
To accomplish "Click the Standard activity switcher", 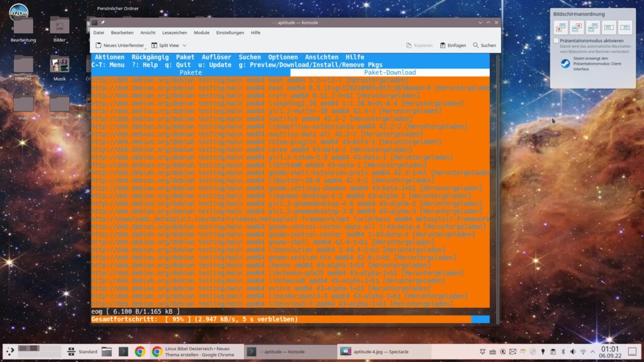I will click(82, 352).
